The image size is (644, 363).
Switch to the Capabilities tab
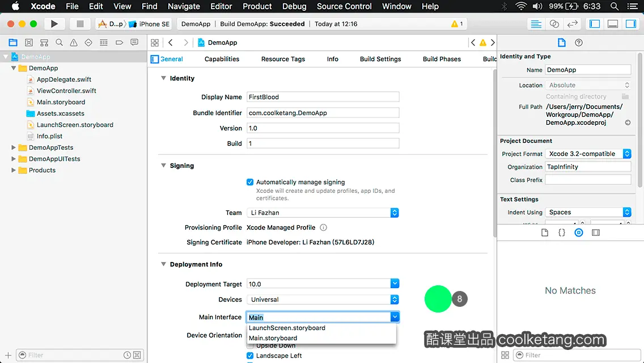(222, 59)
